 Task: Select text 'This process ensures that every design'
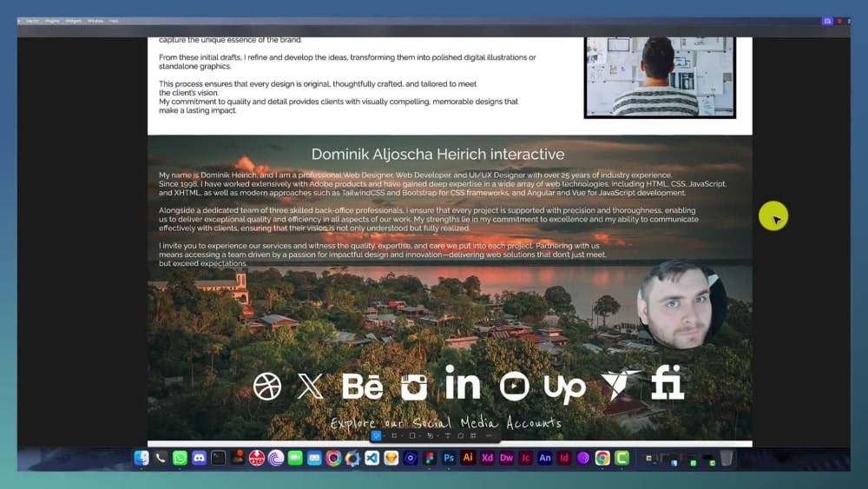(317, 88)
